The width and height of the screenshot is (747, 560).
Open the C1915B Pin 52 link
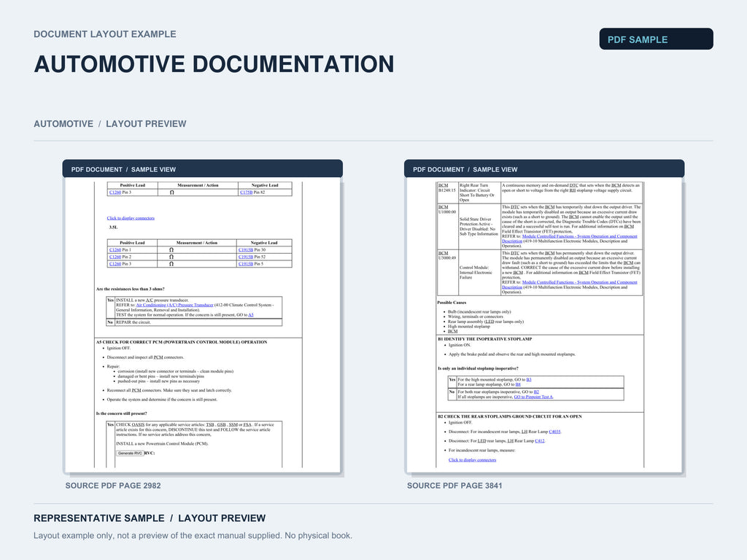pos(246,257)
